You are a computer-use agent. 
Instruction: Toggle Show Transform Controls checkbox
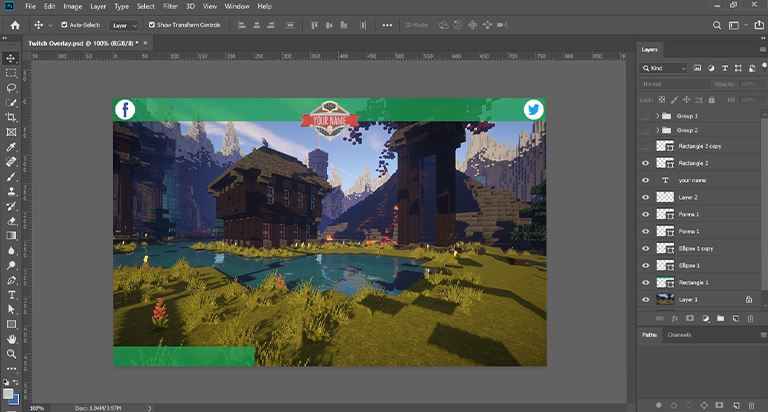[152, 24]
